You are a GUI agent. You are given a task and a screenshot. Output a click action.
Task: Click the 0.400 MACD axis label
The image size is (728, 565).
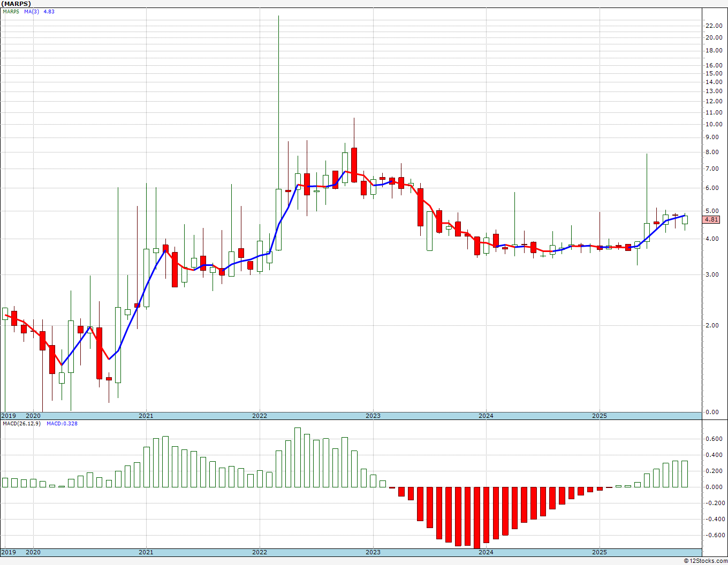714,455
